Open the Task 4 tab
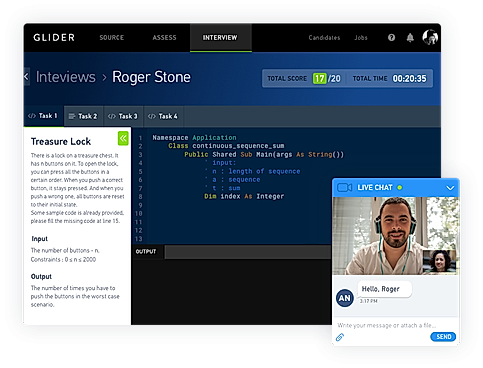Image resolution: width=483 pixels, height=368 pixels. 163,116
